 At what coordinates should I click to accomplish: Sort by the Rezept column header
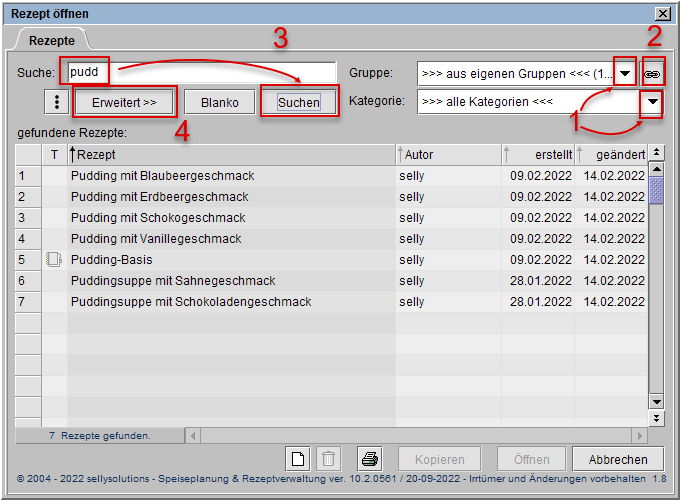point(230,154)
